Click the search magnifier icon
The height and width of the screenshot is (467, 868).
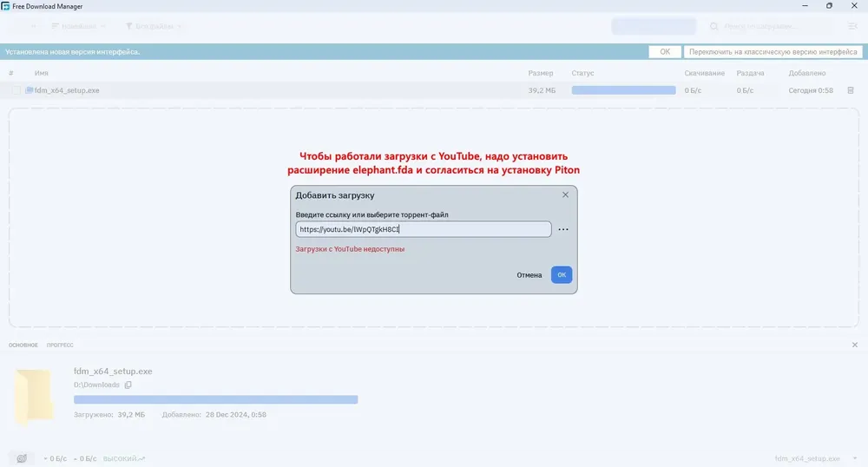point(714,26)
